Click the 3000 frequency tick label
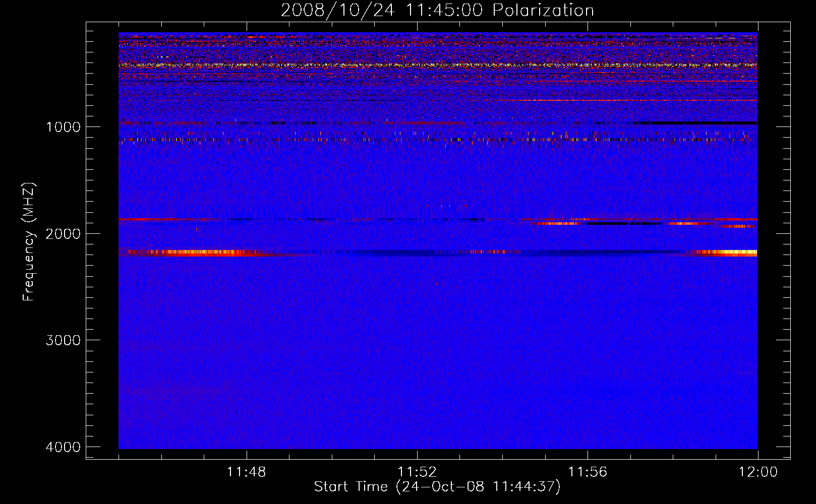This screenshot has height=504, width=816. pyautogui.click(x=63, y=340)
